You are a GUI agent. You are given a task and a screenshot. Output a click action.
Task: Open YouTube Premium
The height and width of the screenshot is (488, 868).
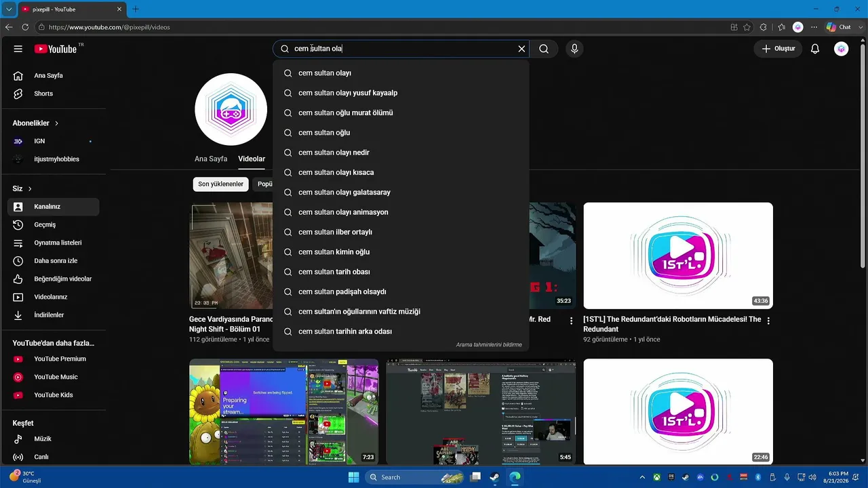point(53,359)
